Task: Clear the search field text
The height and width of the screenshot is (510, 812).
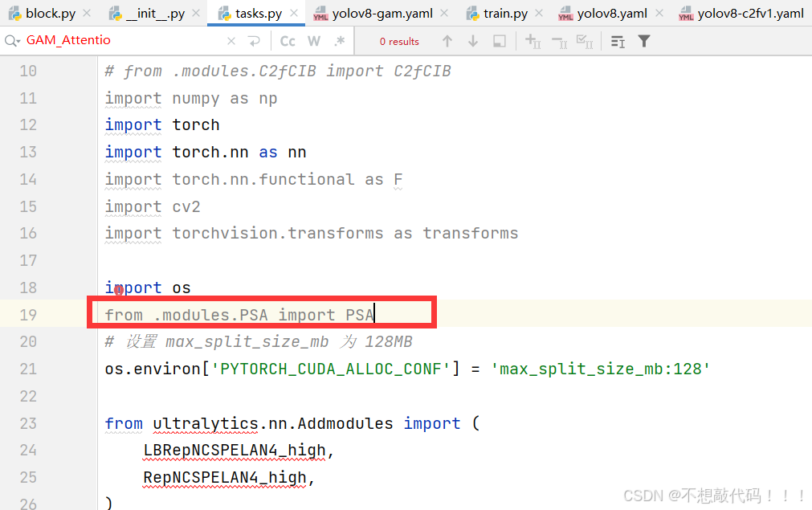Action: [231, 41]
